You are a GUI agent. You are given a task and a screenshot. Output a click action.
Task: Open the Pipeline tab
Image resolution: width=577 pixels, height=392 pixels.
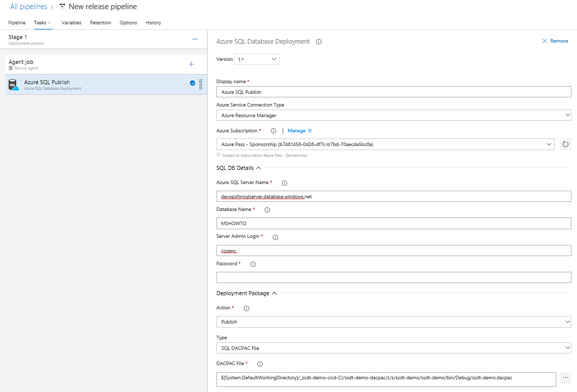[x=17, y=23]
